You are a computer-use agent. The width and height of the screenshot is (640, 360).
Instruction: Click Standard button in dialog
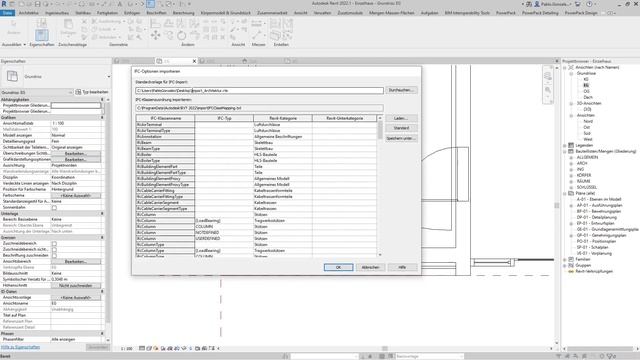tap(401, 128)
